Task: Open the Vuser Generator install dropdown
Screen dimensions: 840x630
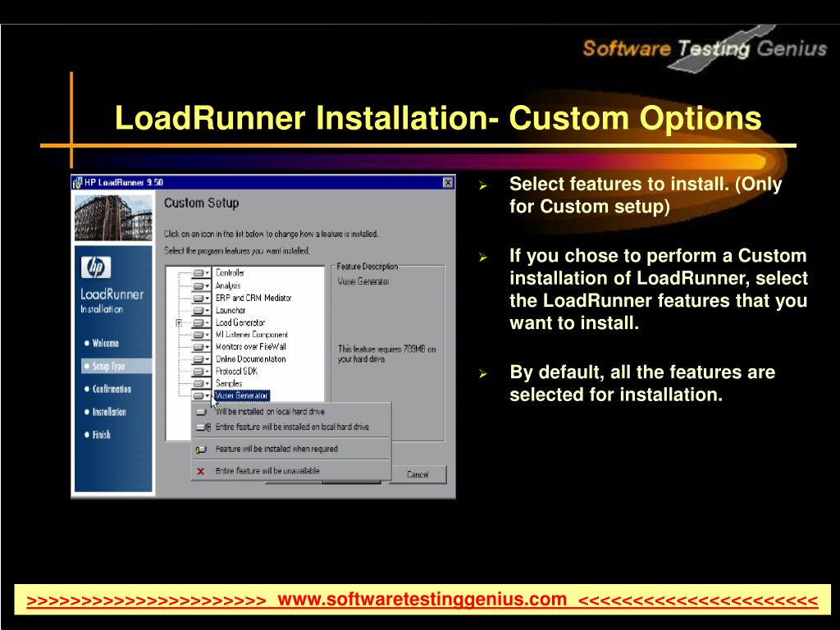Action: click(202, 396)
